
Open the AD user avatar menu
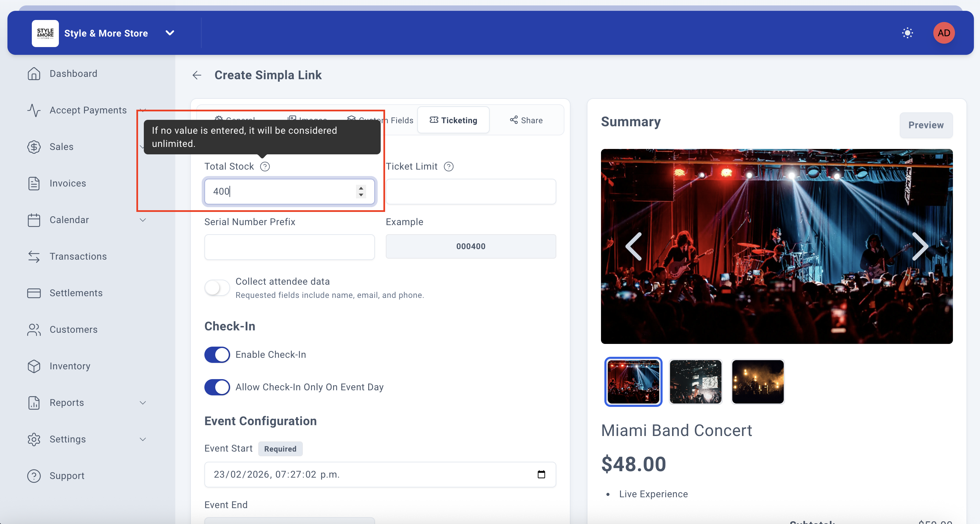coord(943,33)
